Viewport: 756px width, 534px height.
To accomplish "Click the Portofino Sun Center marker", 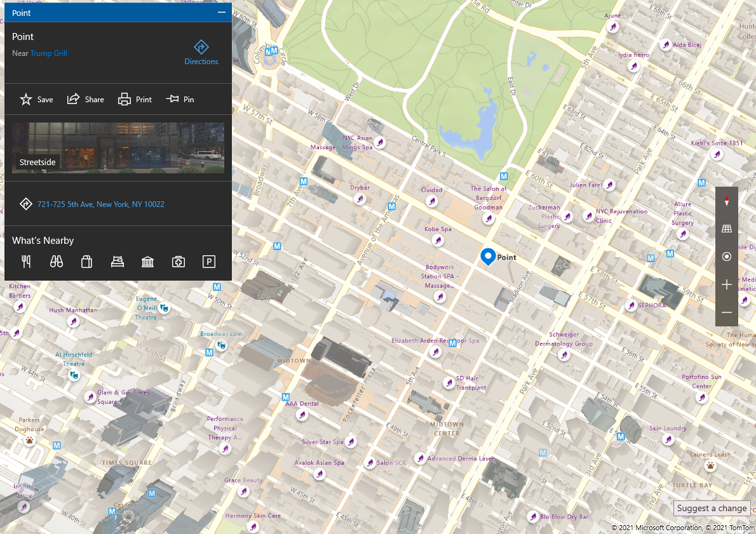I will [x=702, y=397].
